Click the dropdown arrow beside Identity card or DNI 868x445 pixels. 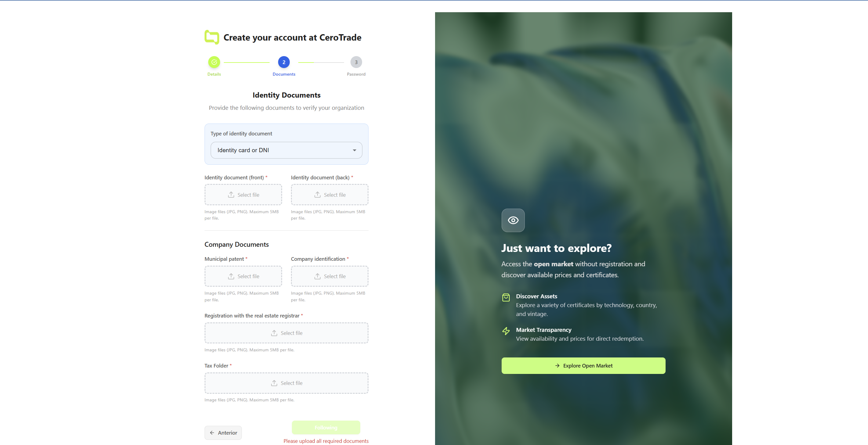pos(354,150)
